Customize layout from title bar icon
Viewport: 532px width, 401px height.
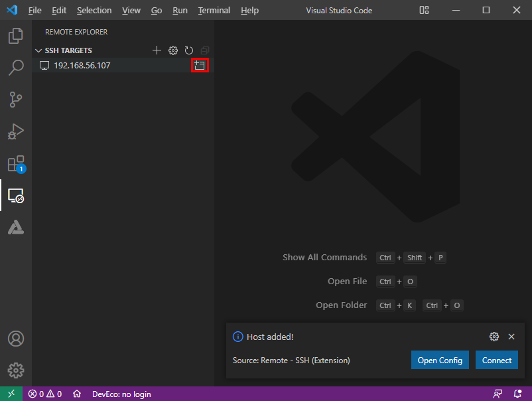(x=424, y=10)
